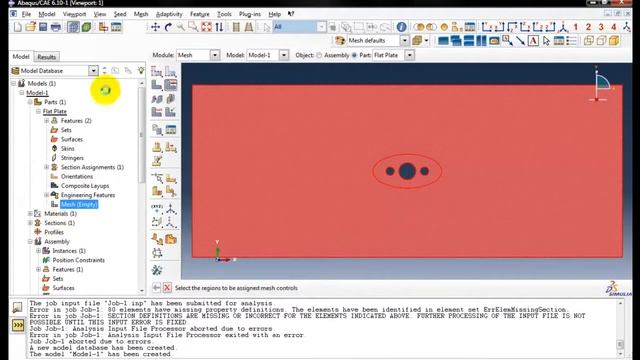Open the File menu
Viewport: 640px width, 360px height.
[26, 14]
